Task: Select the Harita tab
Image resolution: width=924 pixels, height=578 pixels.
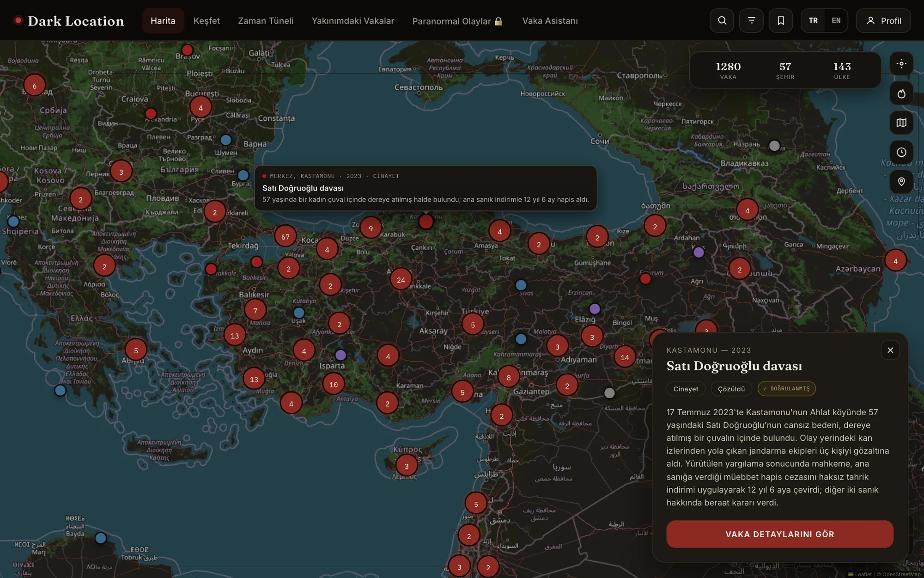Action: 163,21
